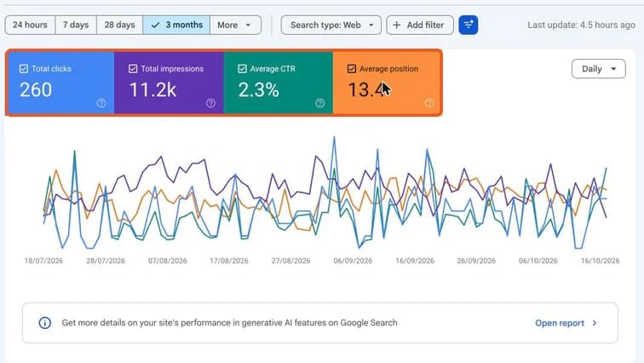Click the checkmark icon on 3 months
The height and width of the screenshot is (363, 644).
[x=155, y=25]
